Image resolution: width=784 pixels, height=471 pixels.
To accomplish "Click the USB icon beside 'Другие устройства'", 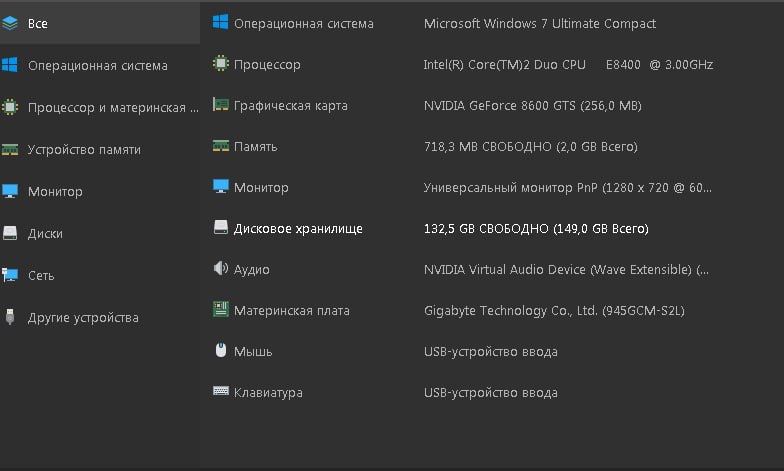I will click(x=10, y=316).
